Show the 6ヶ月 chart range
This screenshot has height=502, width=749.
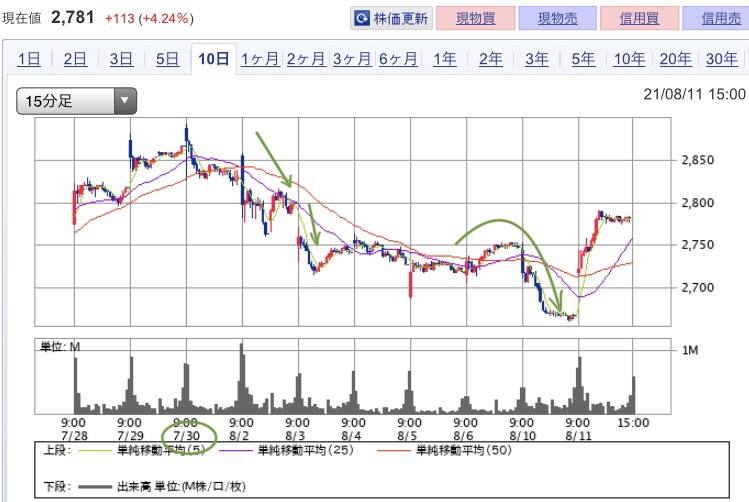click(398, 59)
